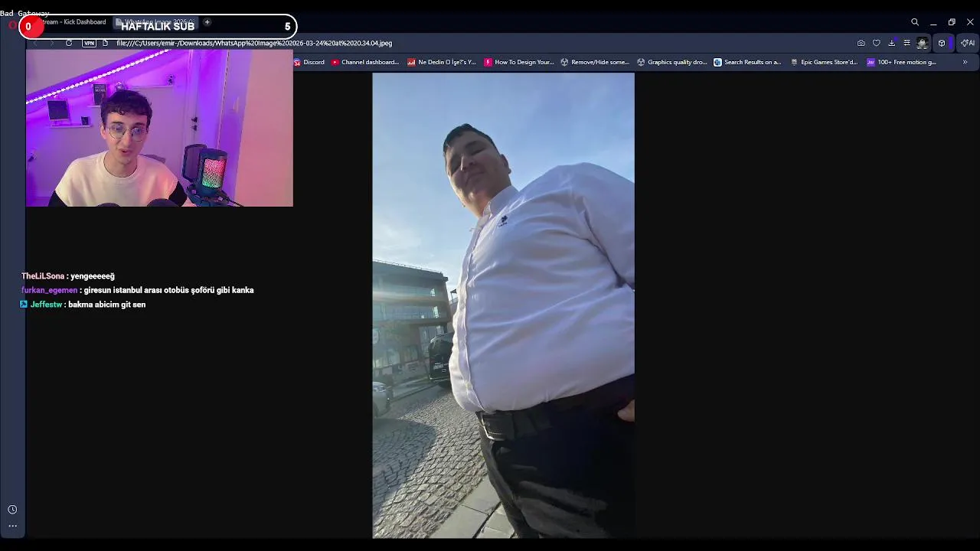Open the Remove/Hide some bookmark

click(x=595, y=62)
